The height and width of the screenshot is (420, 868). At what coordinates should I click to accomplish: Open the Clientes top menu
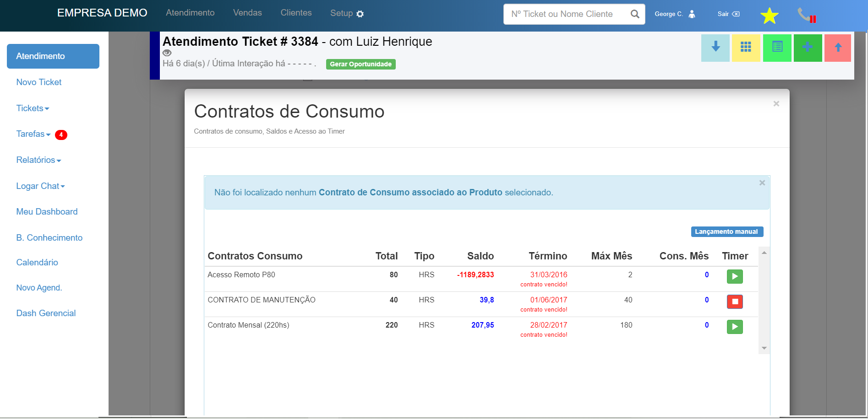tap(296, 13)
